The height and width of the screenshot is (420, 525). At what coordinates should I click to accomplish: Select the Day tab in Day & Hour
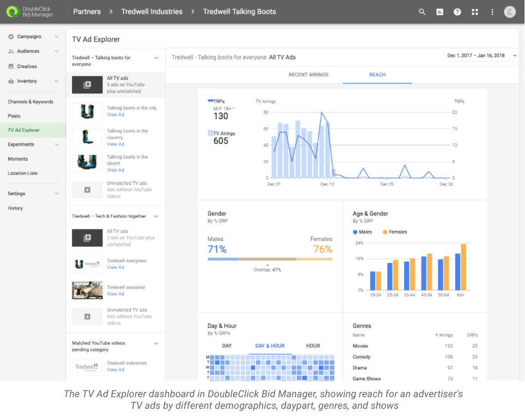click(x=227, y=346)
